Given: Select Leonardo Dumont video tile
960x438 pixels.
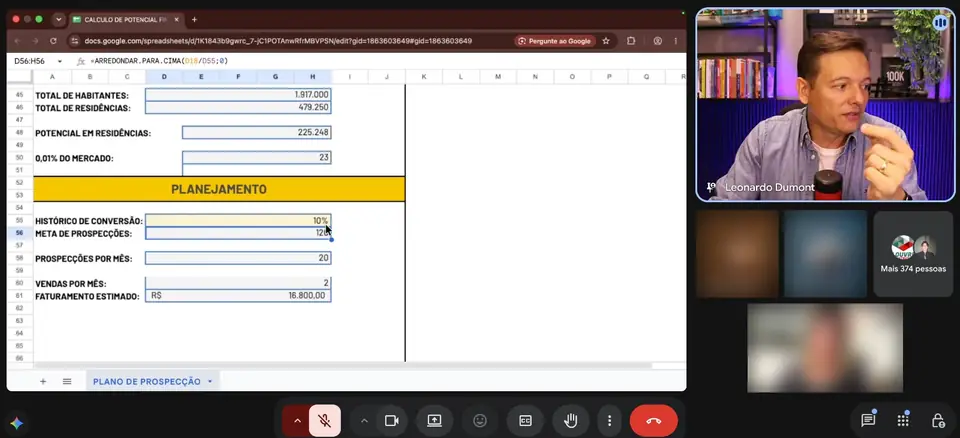Looking at the screenshot, I should pyautogui.click(x=825, y=104).
